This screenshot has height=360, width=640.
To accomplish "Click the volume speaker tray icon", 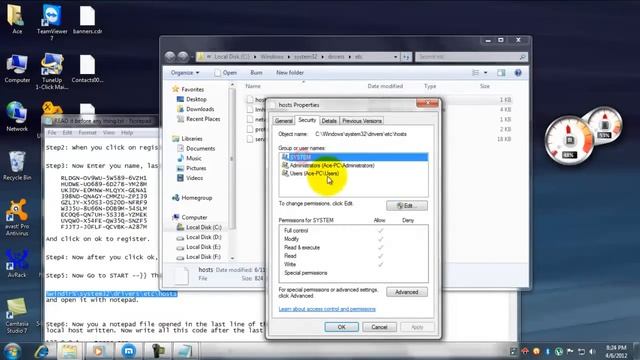I will 592,351.
